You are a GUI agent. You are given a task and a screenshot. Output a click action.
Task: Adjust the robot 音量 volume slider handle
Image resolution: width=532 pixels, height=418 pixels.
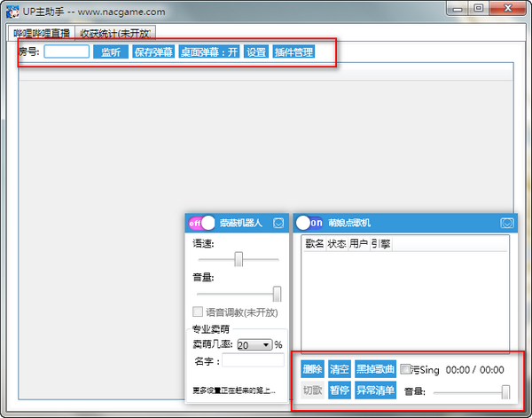(x=278, y=294)
